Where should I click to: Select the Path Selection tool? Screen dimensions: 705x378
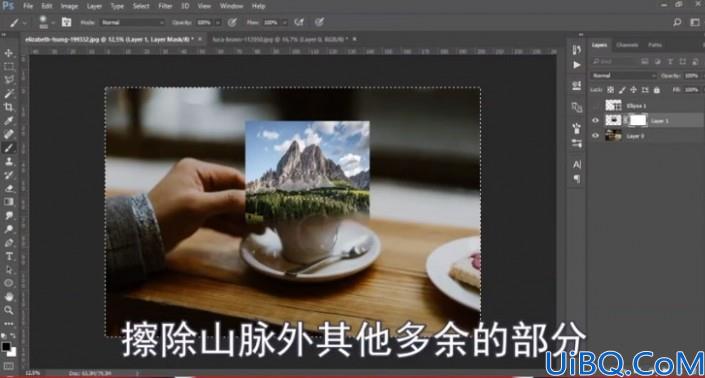click(x=9, y=270)
